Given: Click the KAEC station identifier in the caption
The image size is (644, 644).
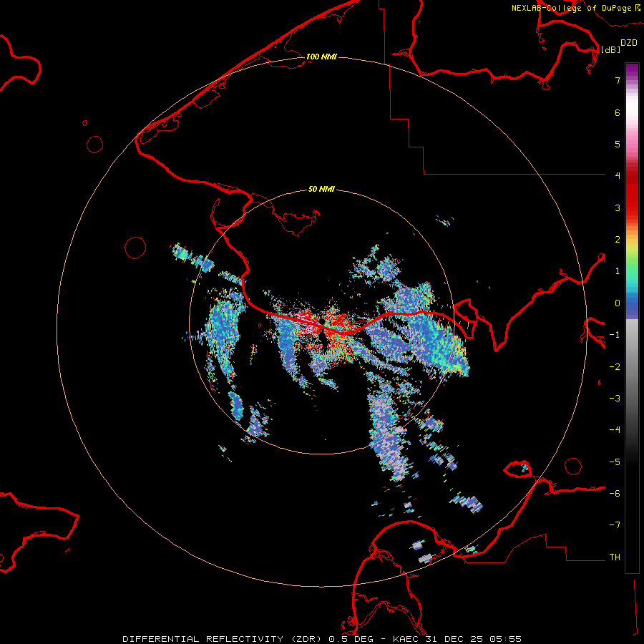Looking at the screenshot, I should tap(404, 639).
